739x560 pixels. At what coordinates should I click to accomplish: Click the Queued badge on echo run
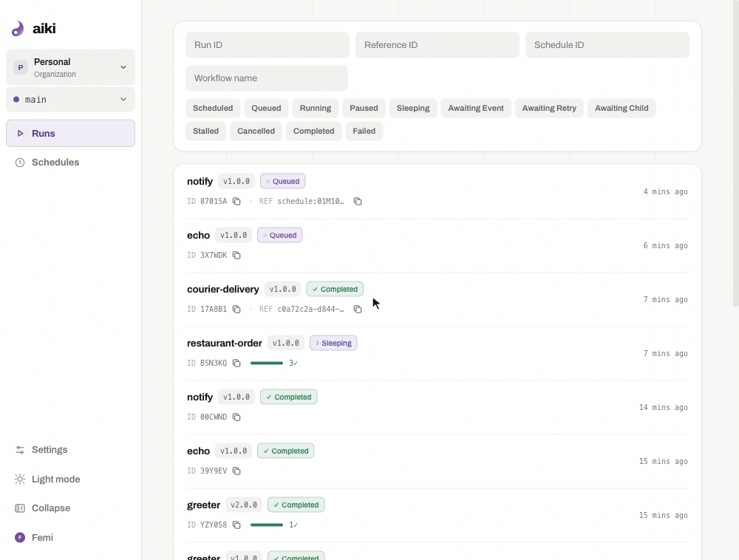point(280,236)
